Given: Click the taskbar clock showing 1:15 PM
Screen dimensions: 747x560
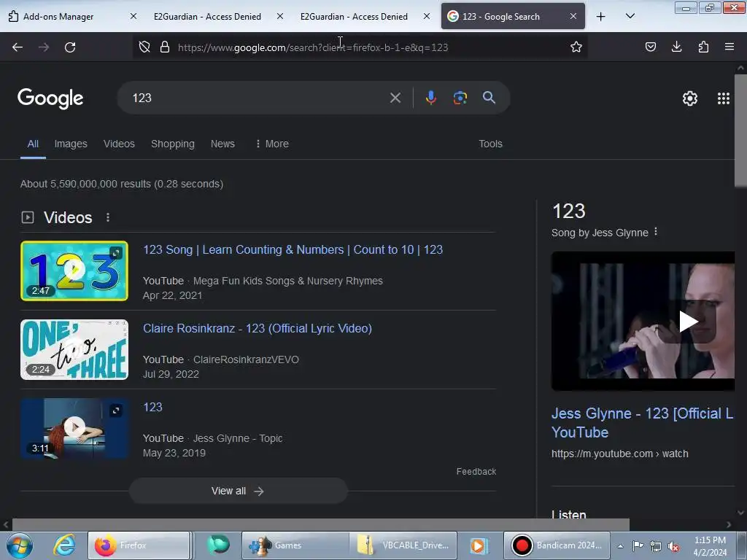Looking at the screenshot, I should point(710,546).
